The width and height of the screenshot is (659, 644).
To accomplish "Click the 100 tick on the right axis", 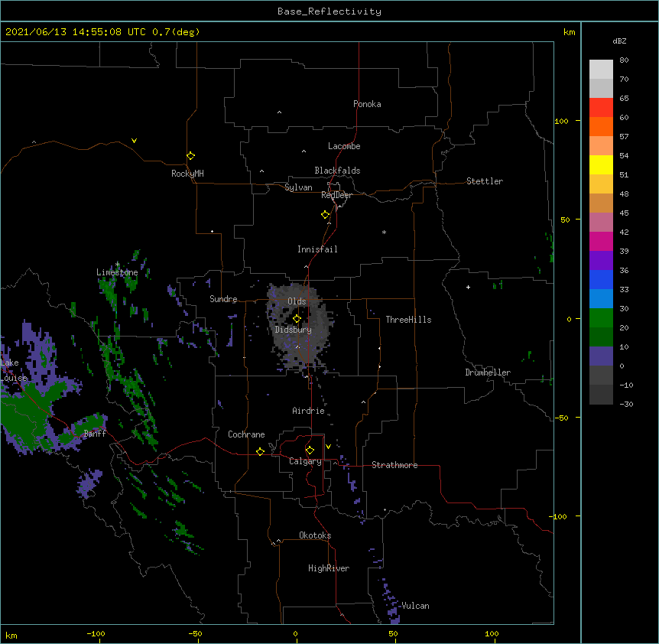I will tap(561, 121).
